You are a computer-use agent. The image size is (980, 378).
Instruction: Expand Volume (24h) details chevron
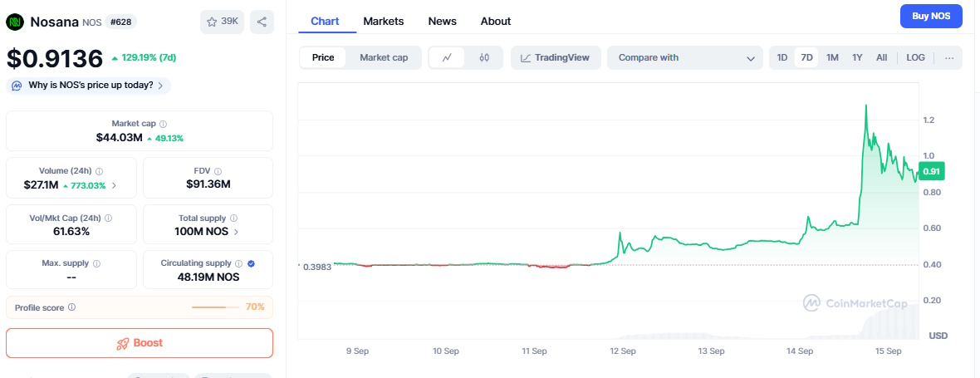113,185
